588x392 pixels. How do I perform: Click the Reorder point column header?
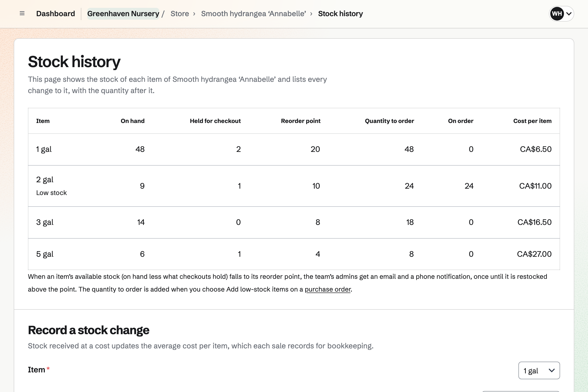pyautogui.click(x=301, y=121)
